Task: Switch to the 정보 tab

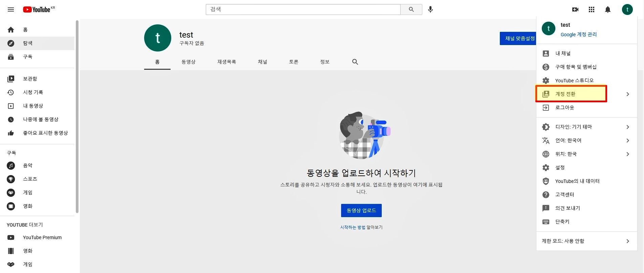Action: 325,62
